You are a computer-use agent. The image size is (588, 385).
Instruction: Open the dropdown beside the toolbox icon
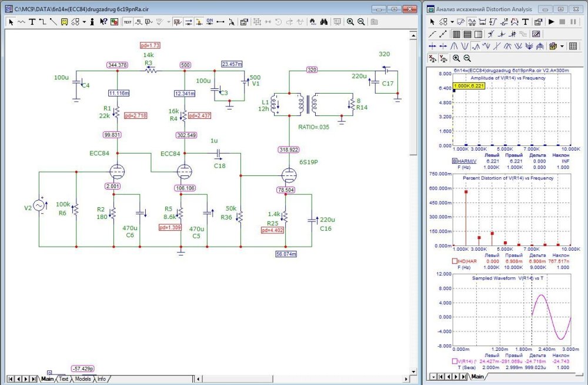pyautogui.click(x=563, y=46)
